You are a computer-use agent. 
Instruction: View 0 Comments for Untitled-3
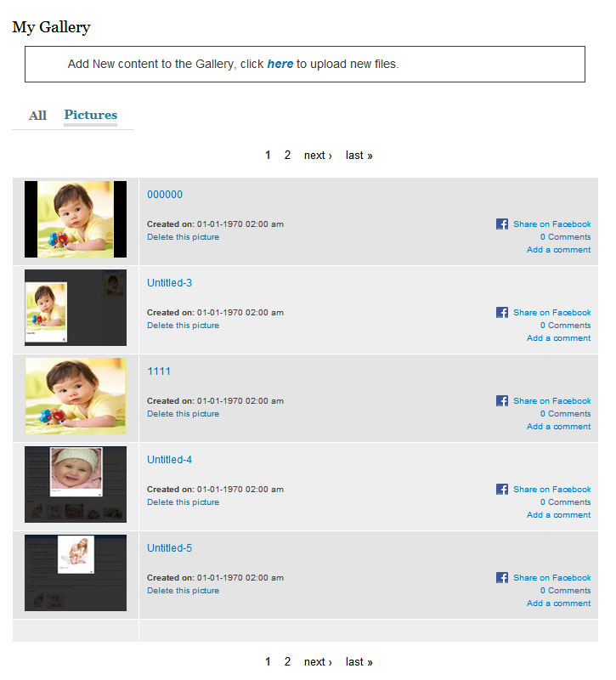pyautogui.click(x=565, y=326)
